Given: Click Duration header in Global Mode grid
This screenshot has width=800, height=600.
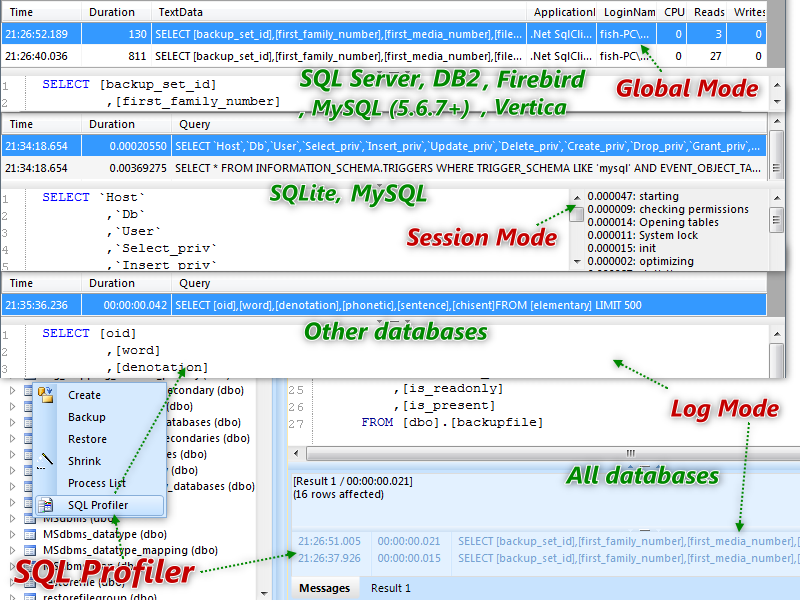Looking at the screenshot, I should point(116,12).
